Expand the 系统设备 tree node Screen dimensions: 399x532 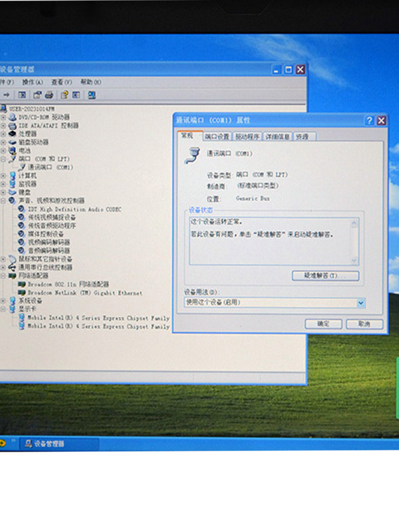3,301
